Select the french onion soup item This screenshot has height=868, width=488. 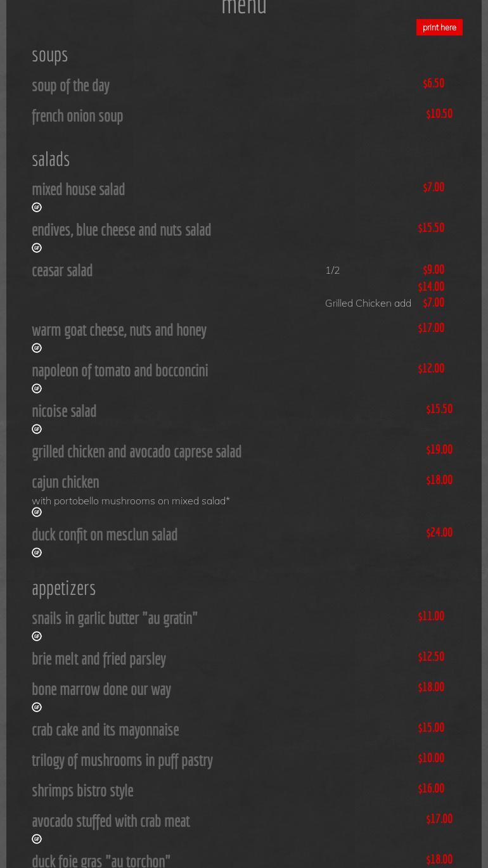click(x=77, y=116)
